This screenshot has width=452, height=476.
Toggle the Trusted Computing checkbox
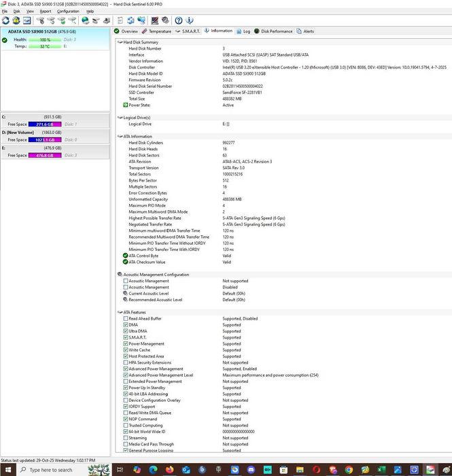tap(126, 425)
